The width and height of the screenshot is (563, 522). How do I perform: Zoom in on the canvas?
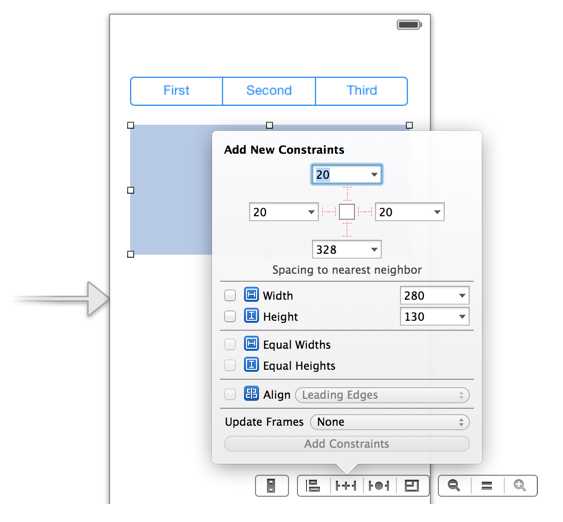point(520,486)
